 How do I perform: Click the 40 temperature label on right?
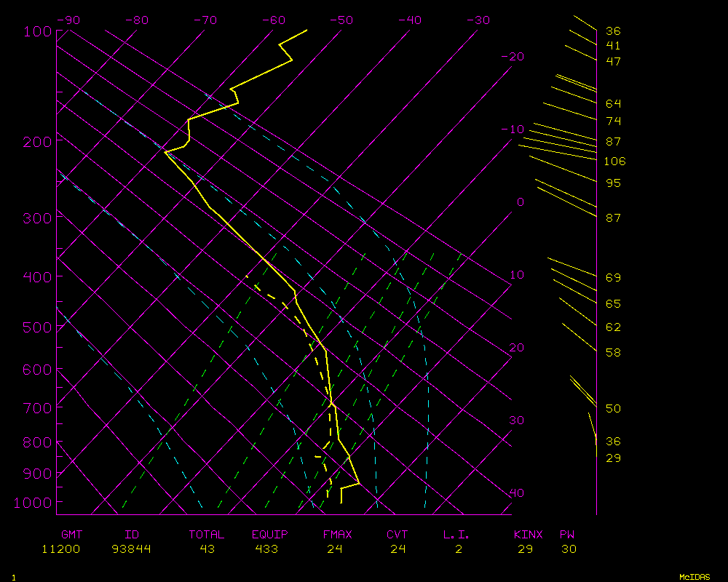[516, 493]
